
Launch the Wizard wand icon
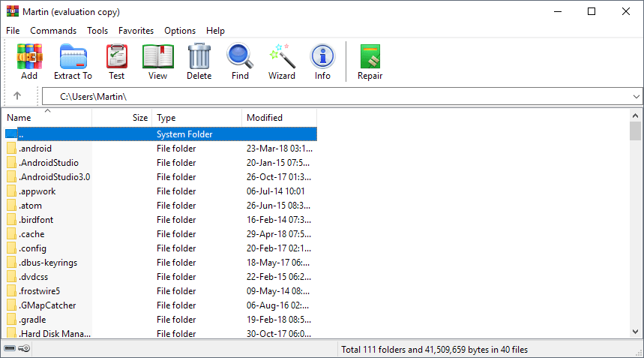coord(282,56)
